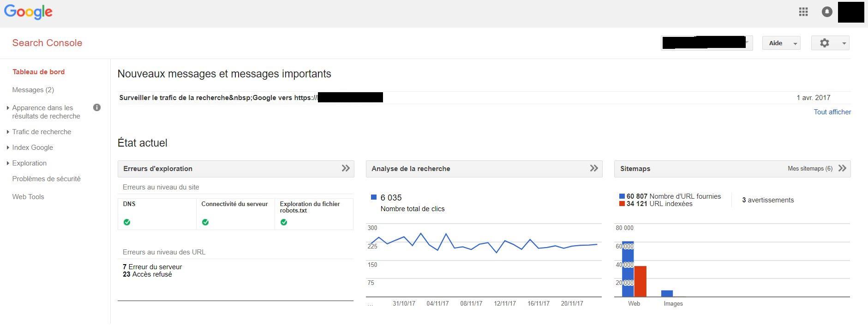The image size is (868, 325).
Task: Click the Google logo
Action: pyautogui.click(x=28, y=12)
